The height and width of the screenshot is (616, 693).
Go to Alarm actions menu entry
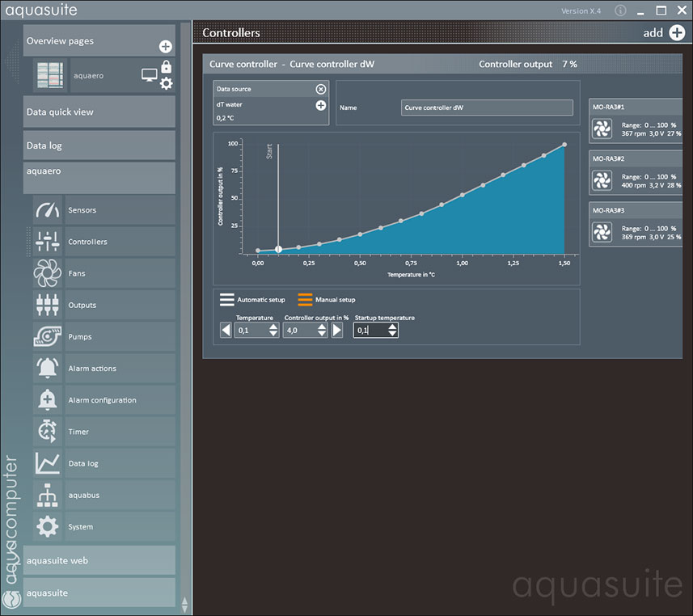(120, 368)
